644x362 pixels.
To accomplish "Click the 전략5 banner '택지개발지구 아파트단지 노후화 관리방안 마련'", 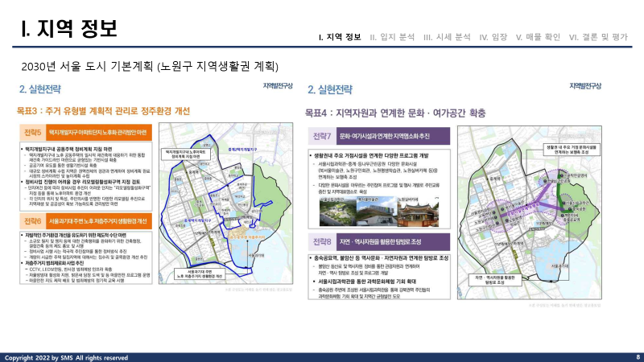I will (x=99, y=133).
